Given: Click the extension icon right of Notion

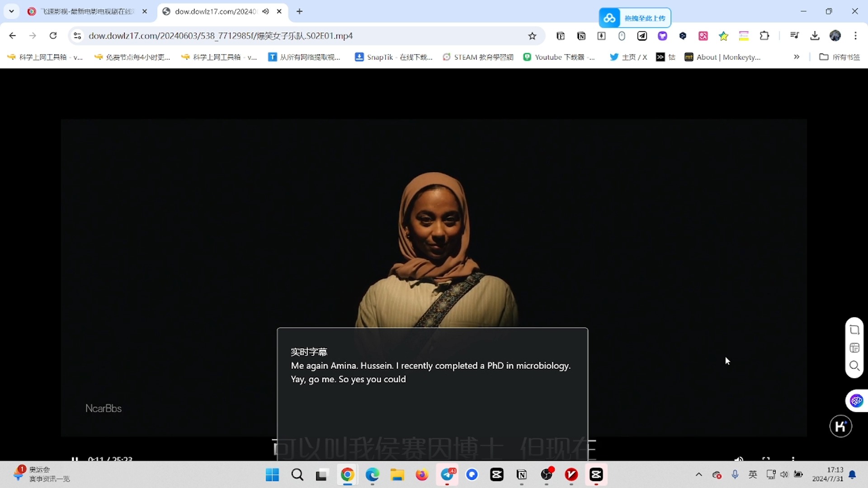Looking at the screenshot, I should point(601,36).
